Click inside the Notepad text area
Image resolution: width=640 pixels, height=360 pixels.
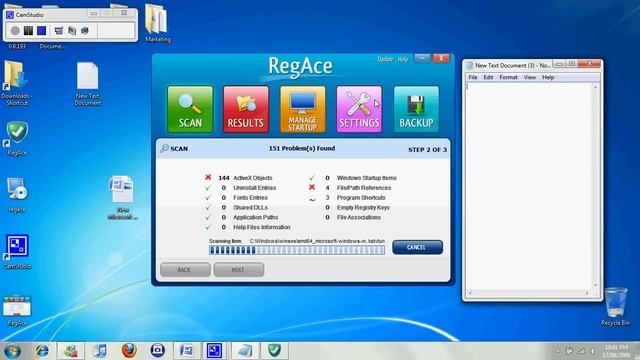(529, 186)
